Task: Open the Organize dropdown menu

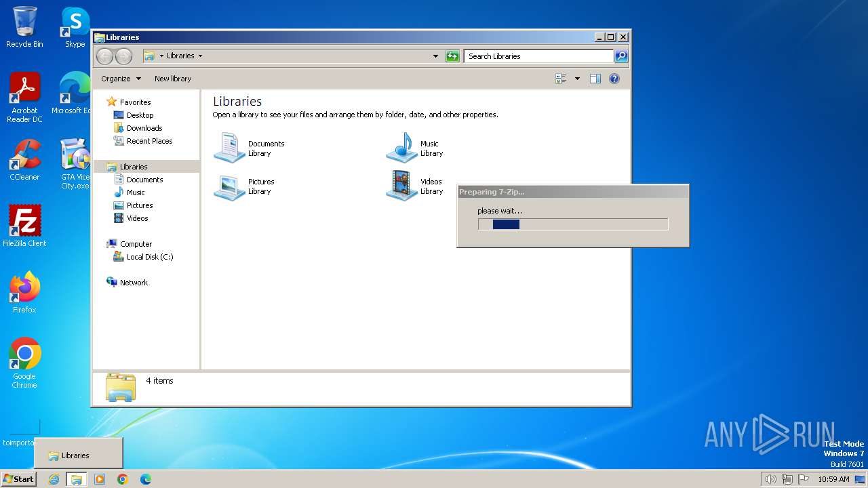Action: click(x=121, y=79)
